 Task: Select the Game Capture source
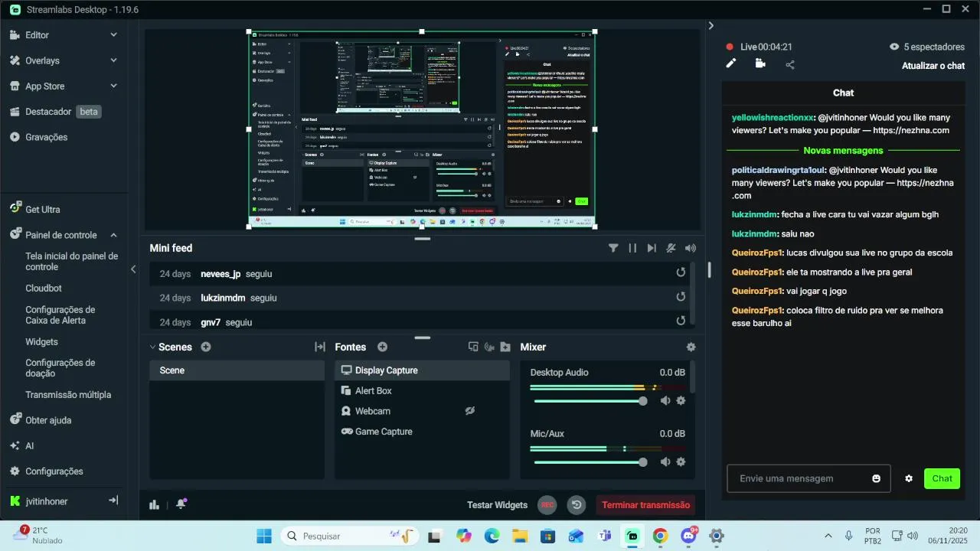(422, 432)
